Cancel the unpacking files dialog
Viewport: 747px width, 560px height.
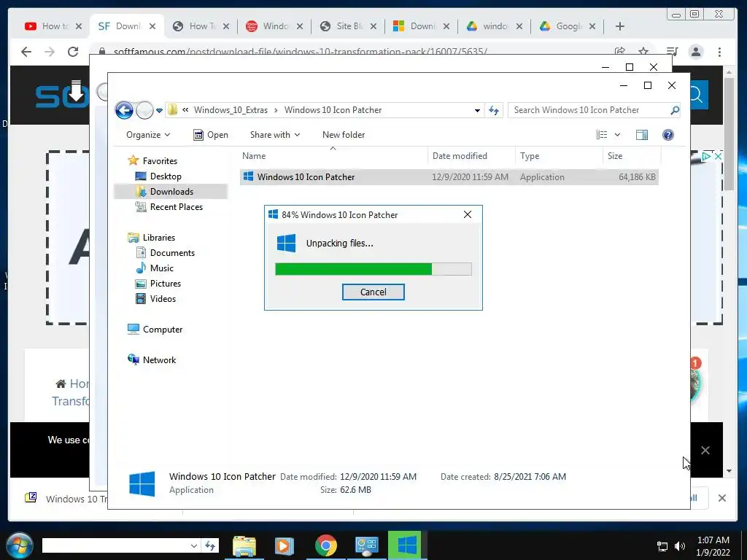point(373,292)
